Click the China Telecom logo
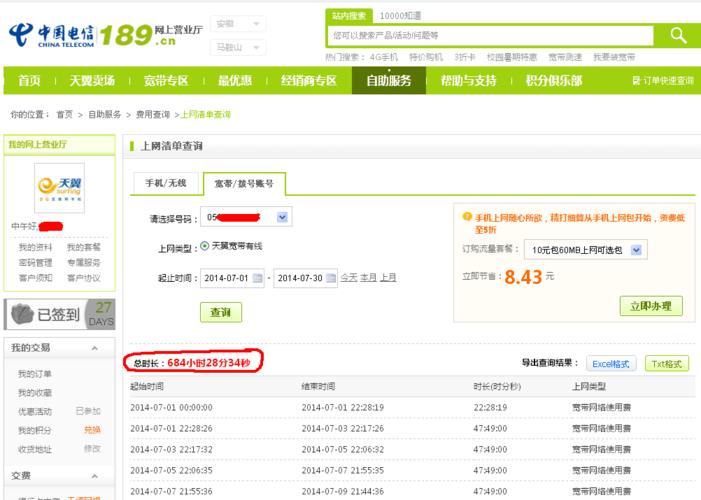Screen dimensions: 701x500 [52, 35]
